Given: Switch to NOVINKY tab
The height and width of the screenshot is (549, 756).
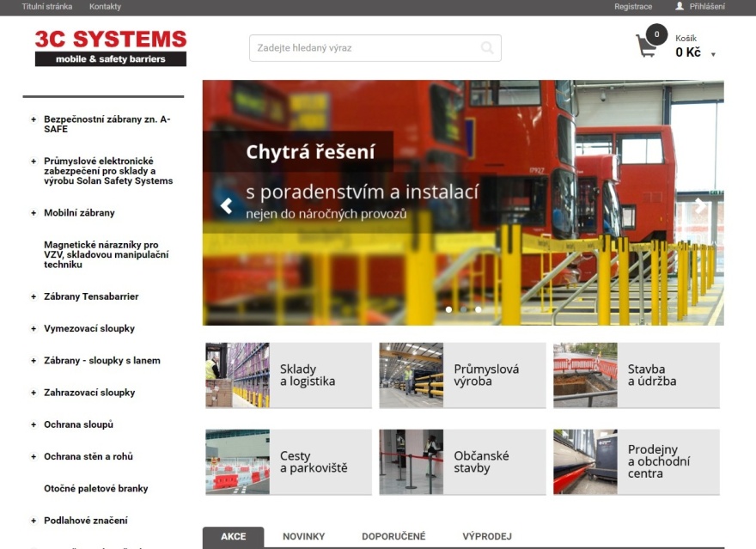Looking at the screenshot, I should coord(304,536).
